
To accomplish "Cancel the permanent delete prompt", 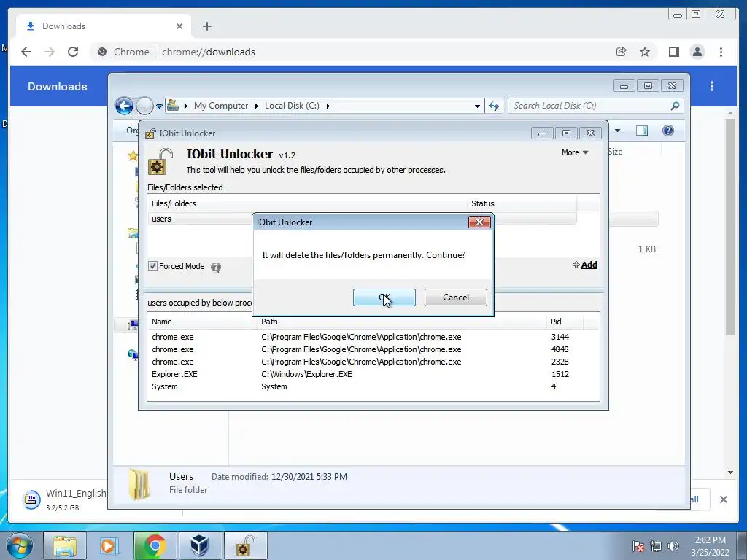I will (x=455, y=297).
